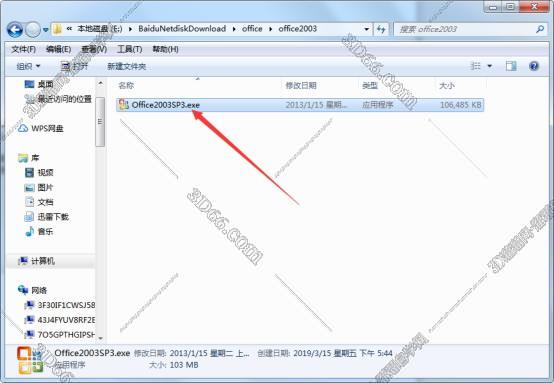
Task: Open the 工具(T) menu
Action: 129,49
